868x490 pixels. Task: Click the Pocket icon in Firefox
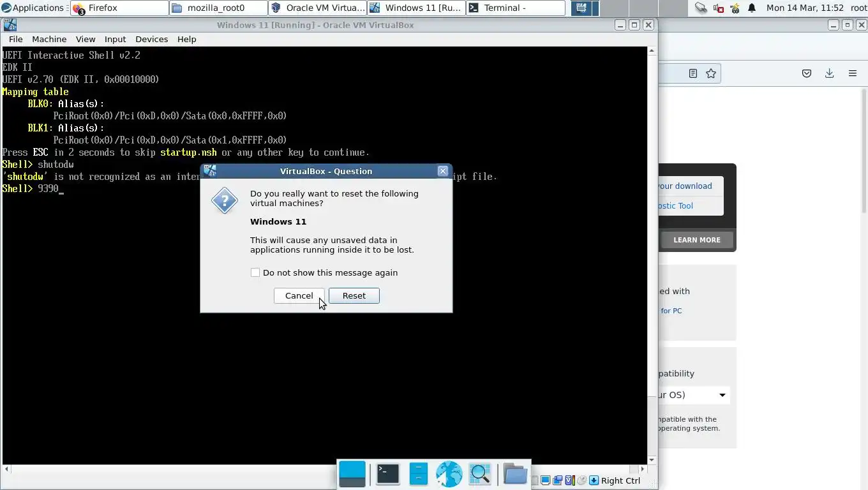(x=807, y=73)
